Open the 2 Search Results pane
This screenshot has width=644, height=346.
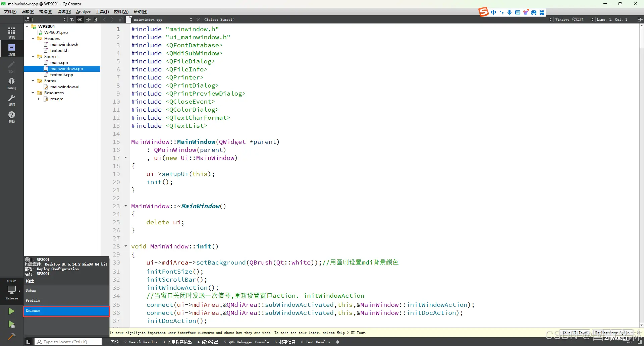pos(141,342)
